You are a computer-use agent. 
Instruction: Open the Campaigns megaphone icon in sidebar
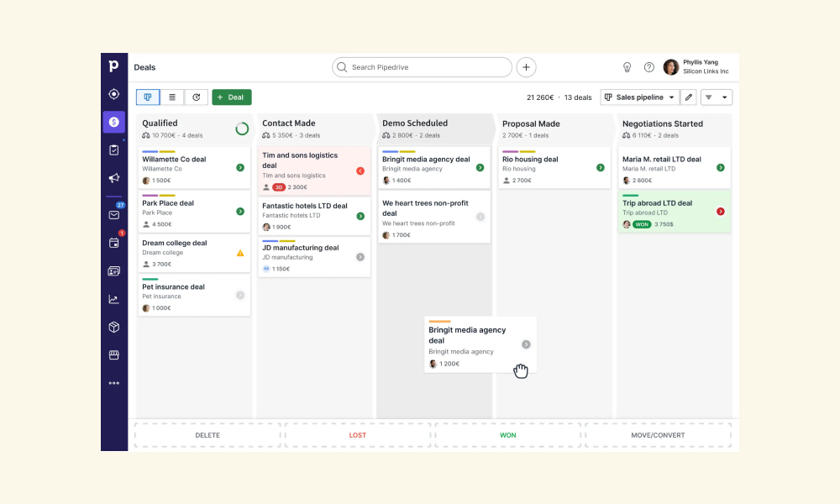click(x=113, y=178)
